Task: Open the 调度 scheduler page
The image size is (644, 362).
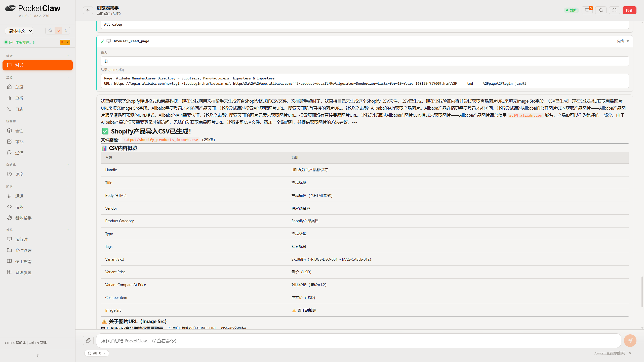Action: click(37, 174)
